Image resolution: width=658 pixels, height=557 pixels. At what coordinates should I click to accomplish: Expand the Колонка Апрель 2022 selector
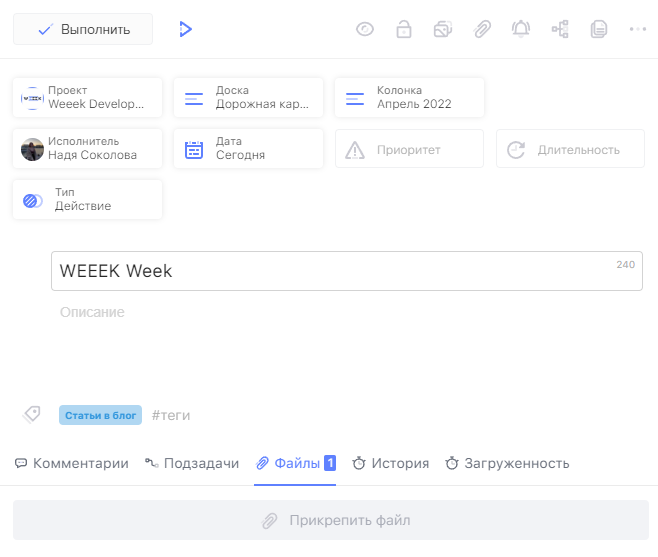(x=409, y=97)
